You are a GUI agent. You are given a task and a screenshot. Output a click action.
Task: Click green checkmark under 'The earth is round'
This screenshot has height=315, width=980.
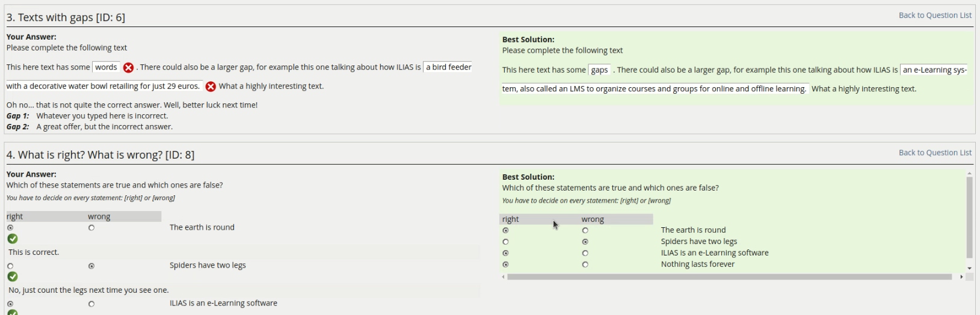[13, 239]
